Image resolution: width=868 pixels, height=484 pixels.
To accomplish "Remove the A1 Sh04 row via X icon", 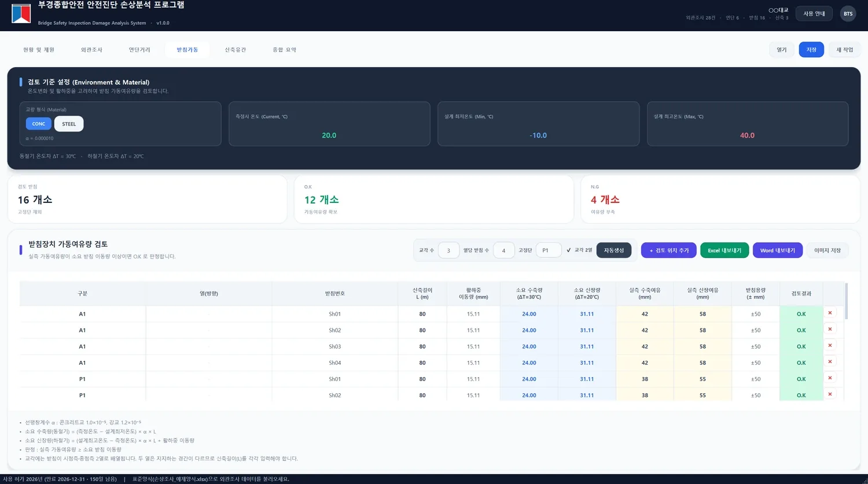I will pyautogui.click(x=830, y=361).
